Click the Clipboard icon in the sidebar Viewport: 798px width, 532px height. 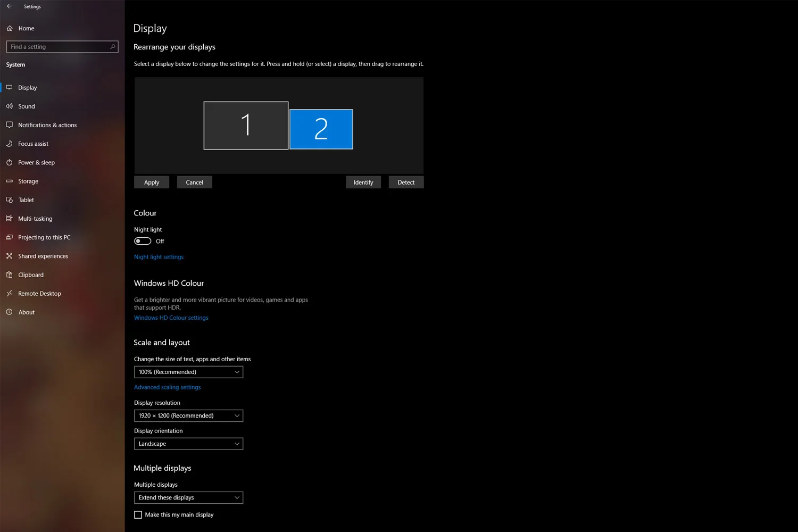pyautogui.click(x=10, y=275)
